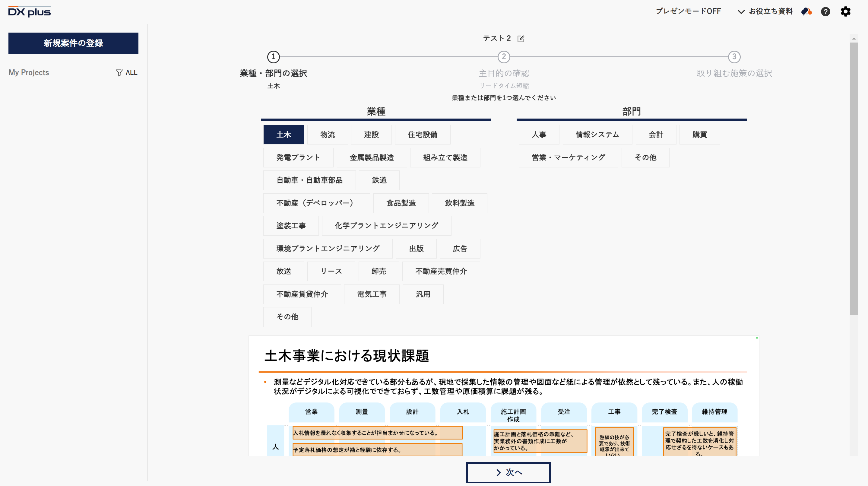Select その他 under 部門

point(645,158)
